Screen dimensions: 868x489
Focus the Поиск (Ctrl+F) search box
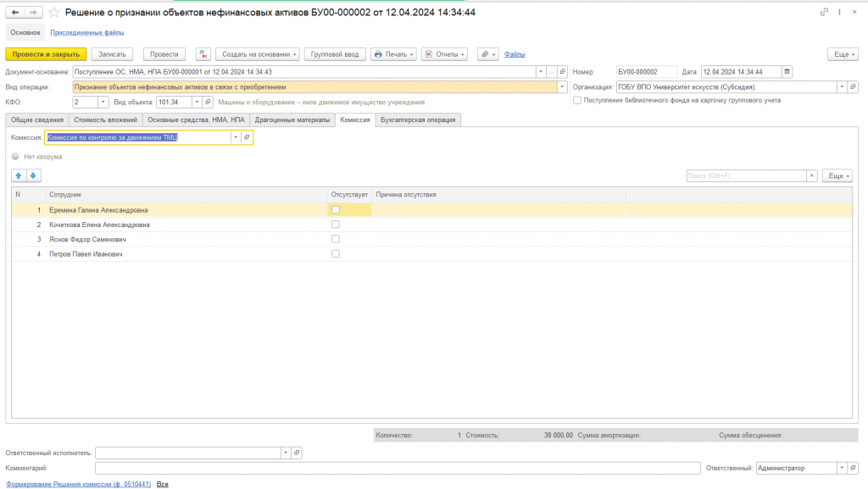pos(746,176)
